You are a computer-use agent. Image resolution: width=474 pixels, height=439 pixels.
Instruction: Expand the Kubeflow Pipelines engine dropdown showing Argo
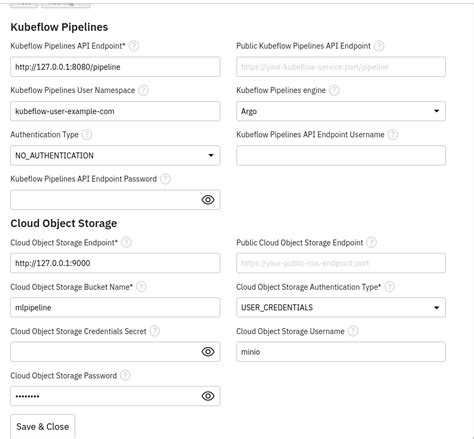(341, 111)
